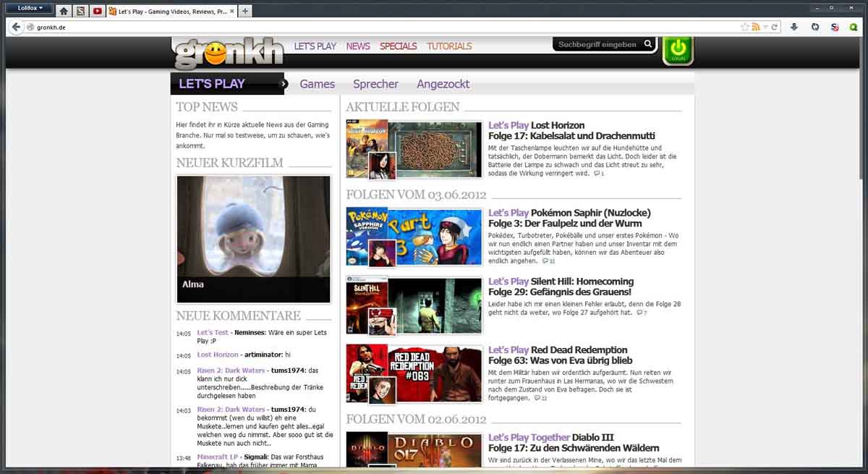This screenshot has width=868, height=474.
Task: Open a new browser tab with the plus button
Action: (245, 11)
